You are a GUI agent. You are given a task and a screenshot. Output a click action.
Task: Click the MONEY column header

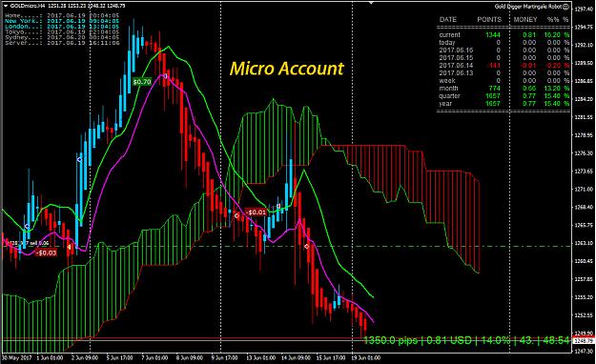[x=525, y=19]
